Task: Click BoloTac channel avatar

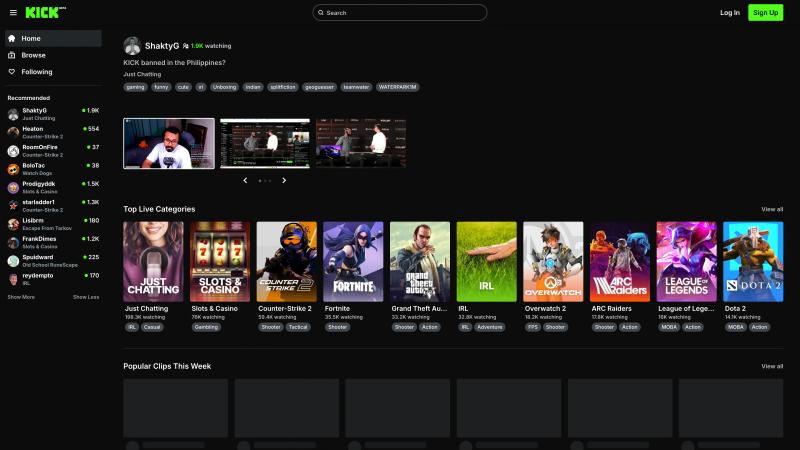Action: (x=13, y=169)
